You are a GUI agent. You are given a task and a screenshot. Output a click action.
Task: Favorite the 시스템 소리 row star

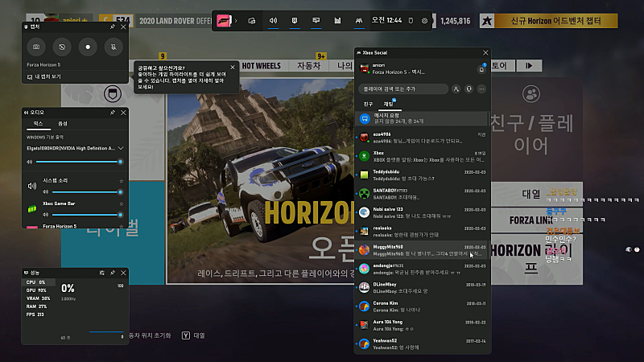tap(122, 180)
